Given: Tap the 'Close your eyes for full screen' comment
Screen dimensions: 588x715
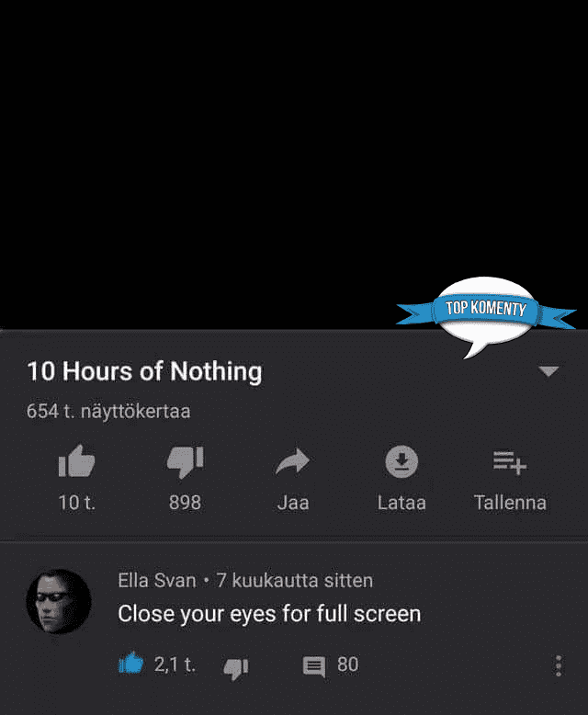Looking at the screenshot, I should coord(269,614).
